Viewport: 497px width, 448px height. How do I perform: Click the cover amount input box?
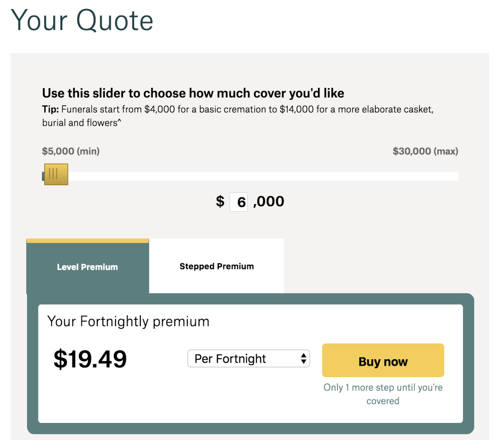click(238, 202)
